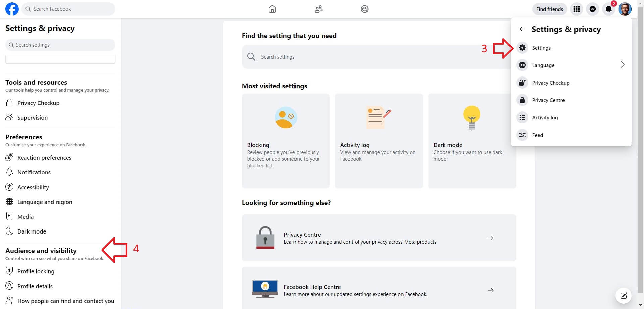Click the Privacy Checkup lock-heart icon in dropdown

click(x=522, y=83)
